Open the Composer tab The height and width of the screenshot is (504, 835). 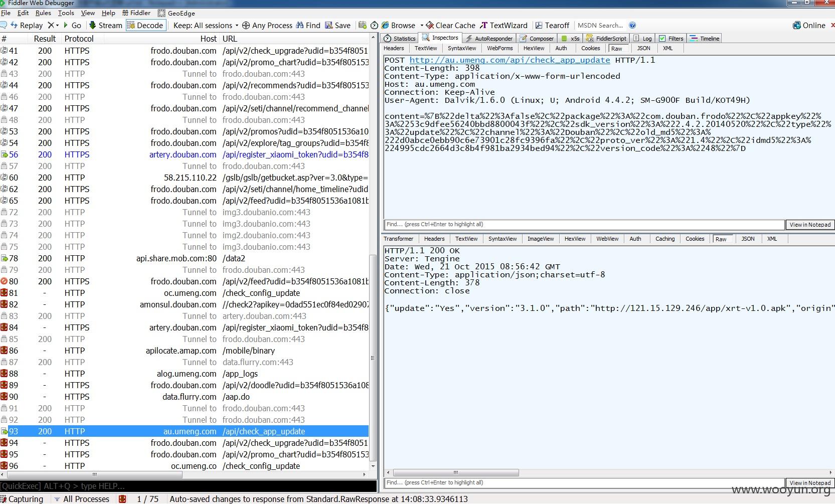[537, 38]
